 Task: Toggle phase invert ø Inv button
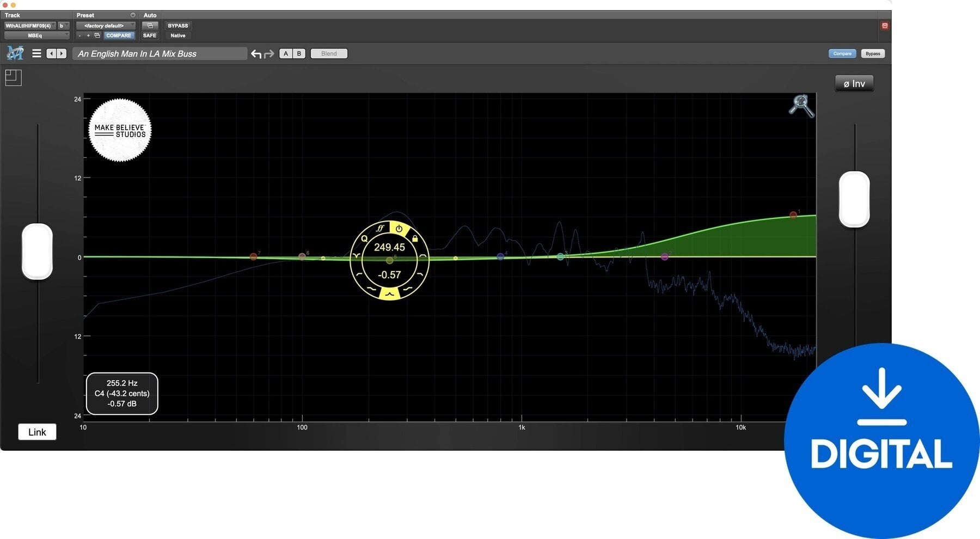854,83
